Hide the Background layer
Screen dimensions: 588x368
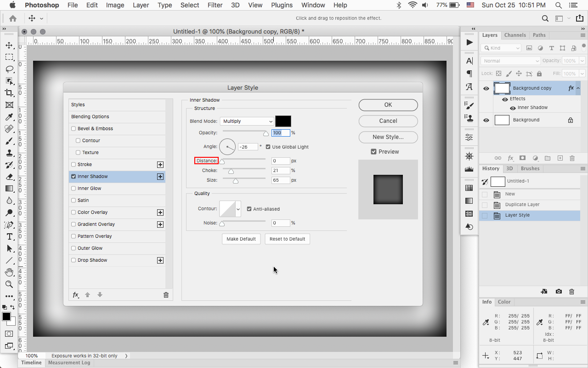pyautogui.click(x=486, y=120)
